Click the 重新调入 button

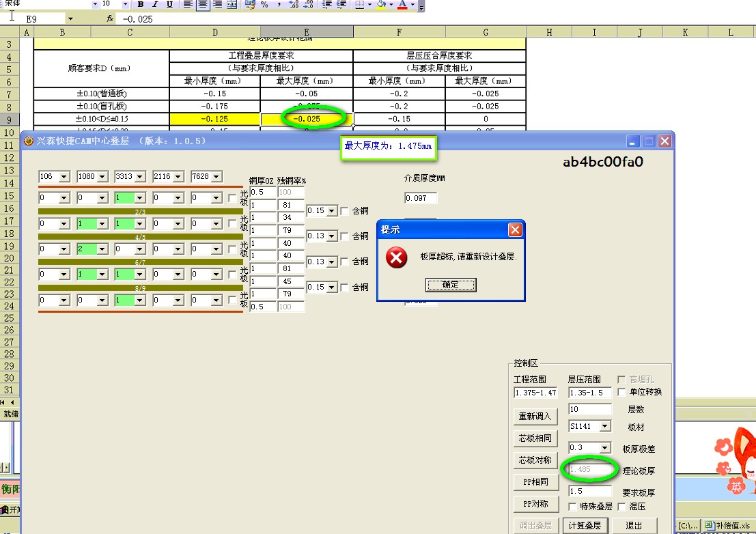(x=535, y=417)
